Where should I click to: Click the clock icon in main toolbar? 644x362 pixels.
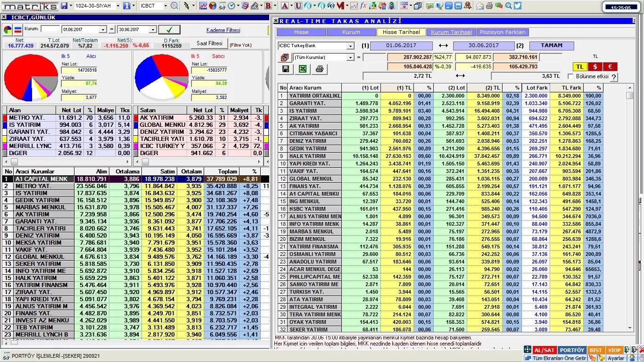click(x=231, y=6)
